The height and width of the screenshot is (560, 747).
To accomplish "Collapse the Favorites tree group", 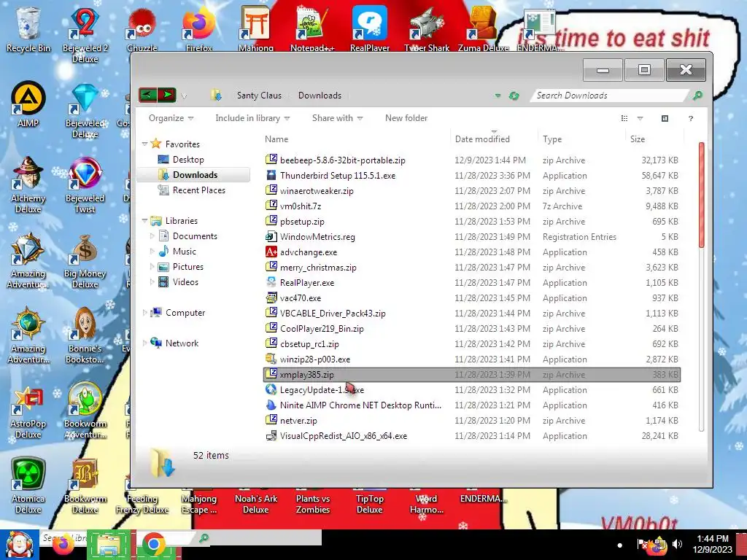I will [145, 144].
